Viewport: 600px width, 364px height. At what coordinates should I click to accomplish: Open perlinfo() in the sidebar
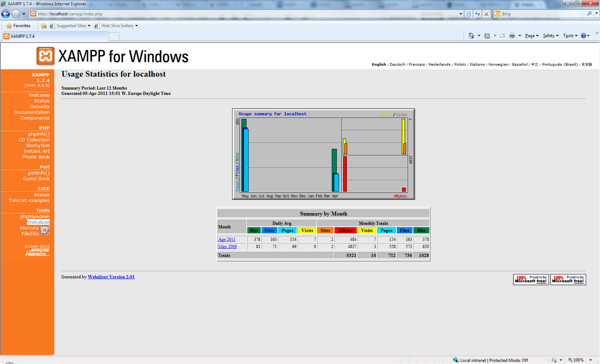(39, 173)
